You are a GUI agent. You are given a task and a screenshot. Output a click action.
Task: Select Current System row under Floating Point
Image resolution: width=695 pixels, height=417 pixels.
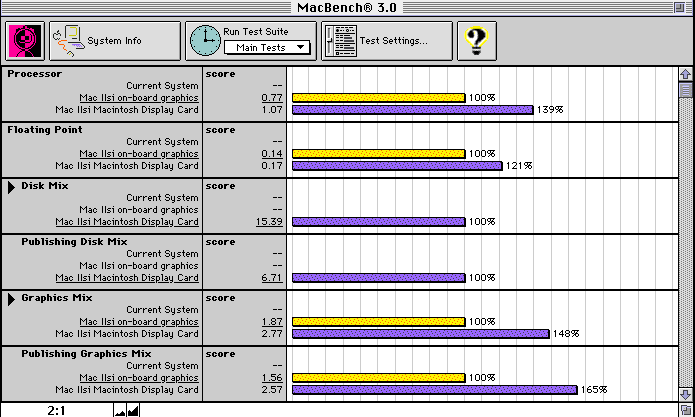pos(162,142)
